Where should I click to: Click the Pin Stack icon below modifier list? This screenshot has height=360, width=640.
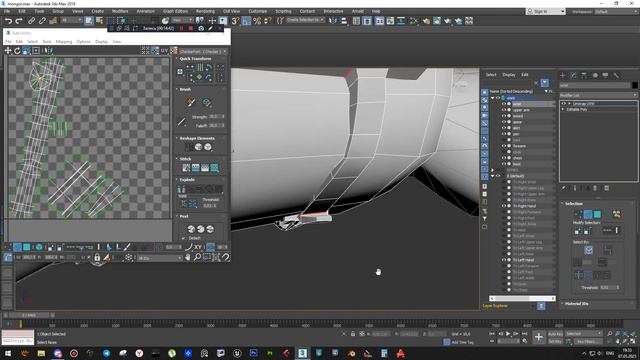564,188
